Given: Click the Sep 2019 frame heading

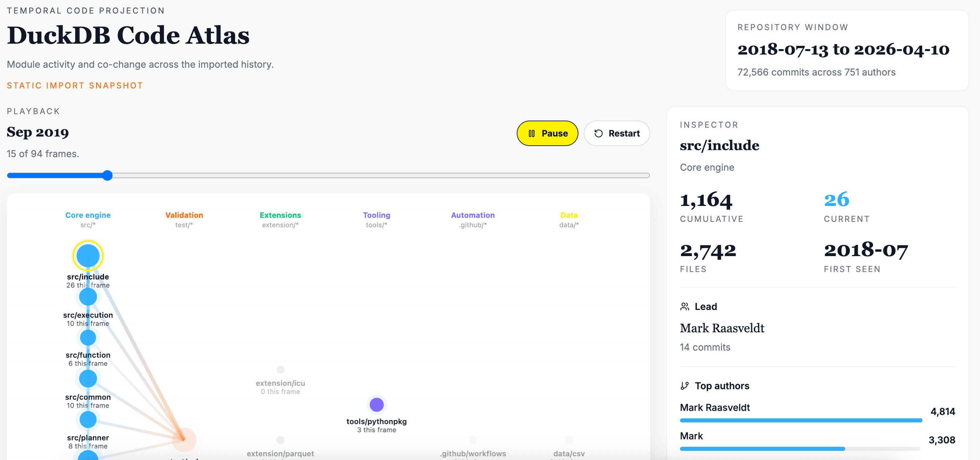Looking at the screenshot, I should [38, 132].
